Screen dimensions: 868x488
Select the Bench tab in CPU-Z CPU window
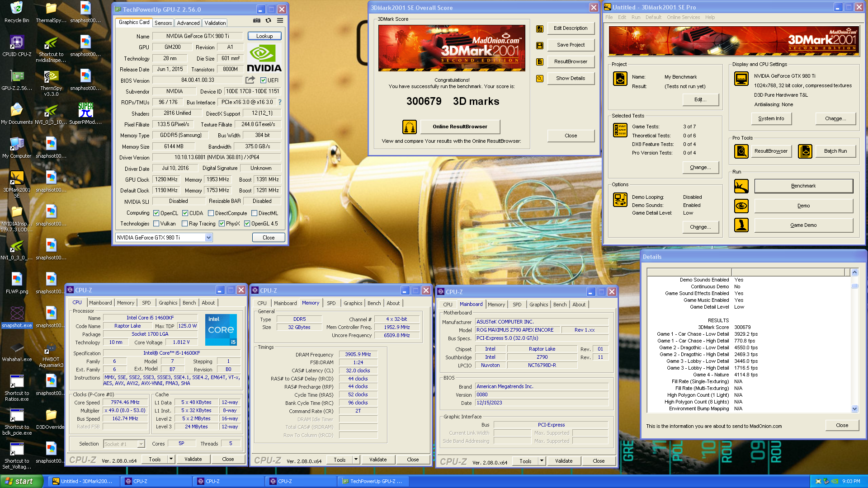click(x=189, y=303)
